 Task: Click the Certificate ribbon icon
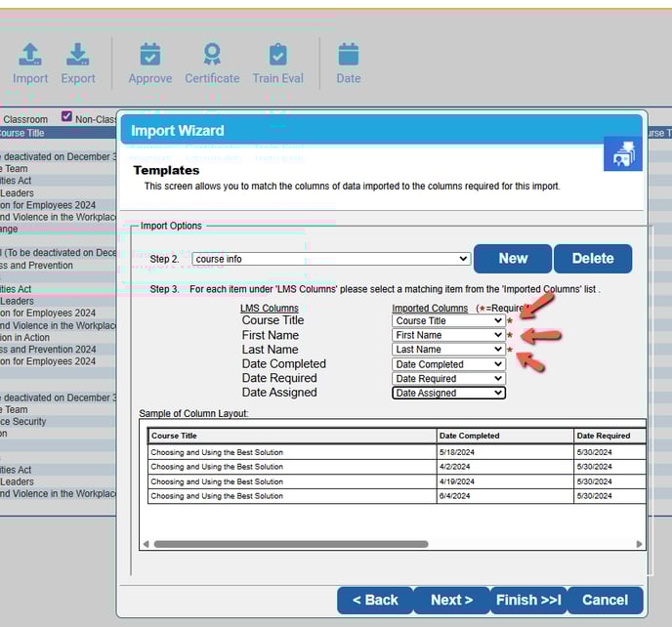click(212, 56)
